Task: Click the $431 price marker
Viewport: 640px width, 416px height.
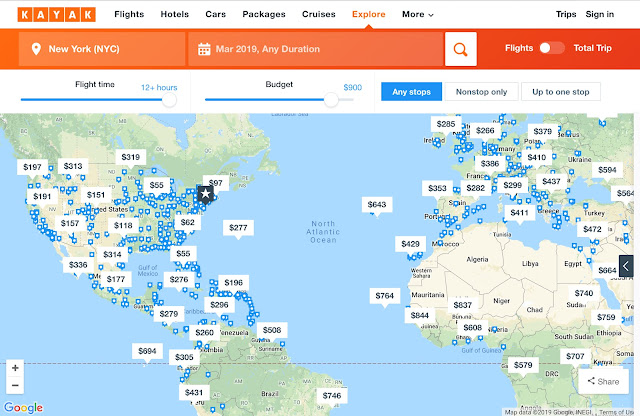Action: [194, 393]
